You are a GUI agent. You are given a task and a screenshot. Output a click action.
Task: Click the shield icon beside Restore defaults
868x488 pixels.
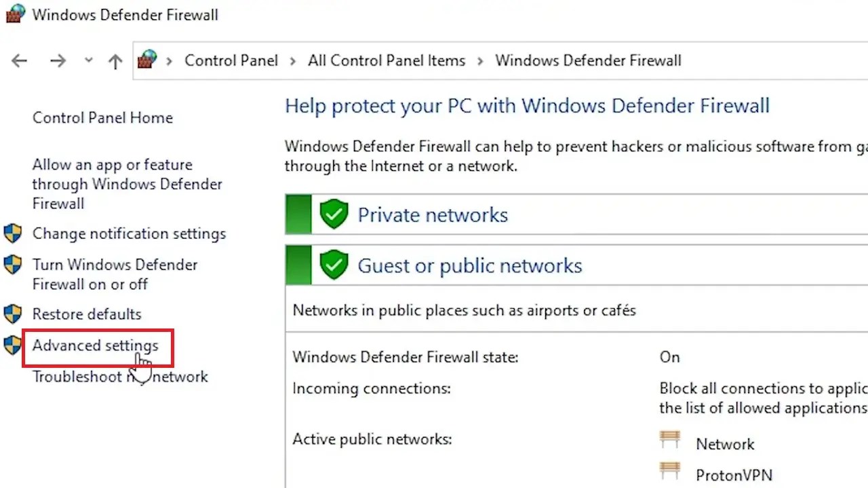(x=12, y=310)
